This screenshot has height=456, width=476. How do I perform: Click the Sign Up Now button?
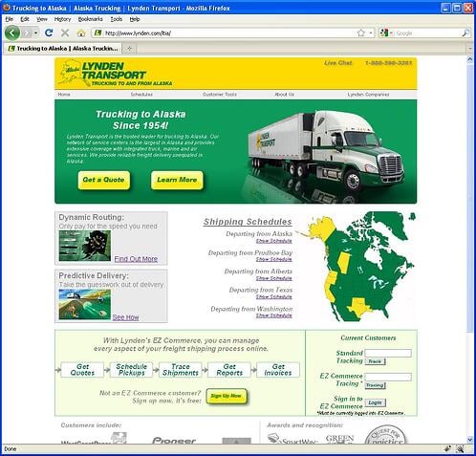coord(227,396)
